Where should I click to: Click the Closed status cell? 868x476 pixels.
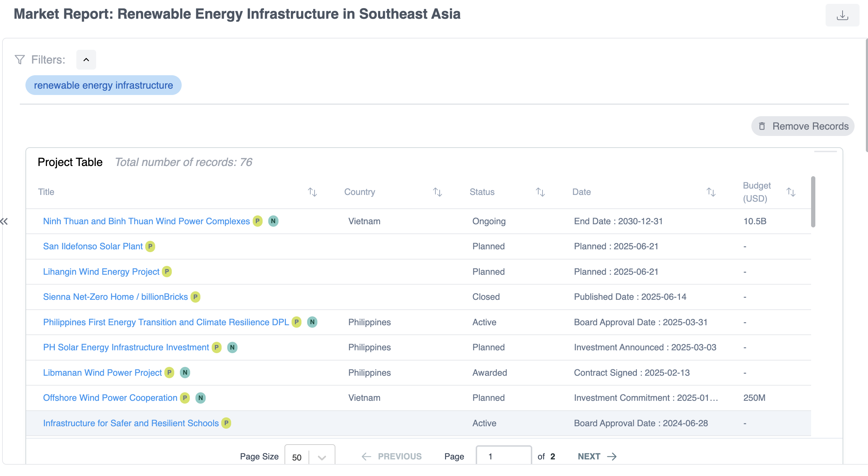click(x=486, y=297)
